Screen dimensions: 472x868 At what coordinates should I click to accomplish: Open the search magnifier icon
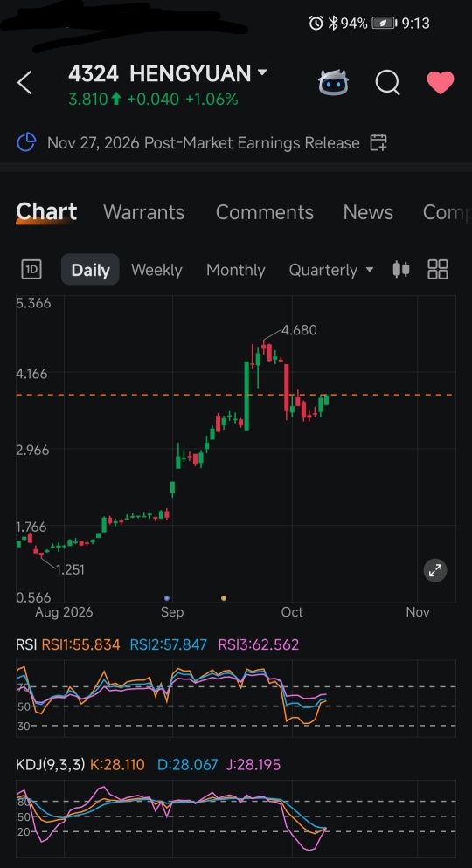click(x=387, y=83)
